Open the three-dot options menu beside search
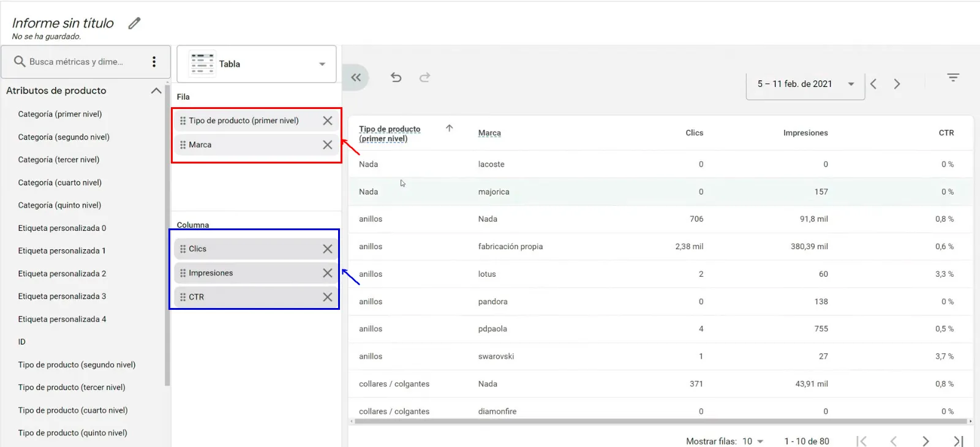This screenshot has width=980, height=447. click(x=154, y=62)
